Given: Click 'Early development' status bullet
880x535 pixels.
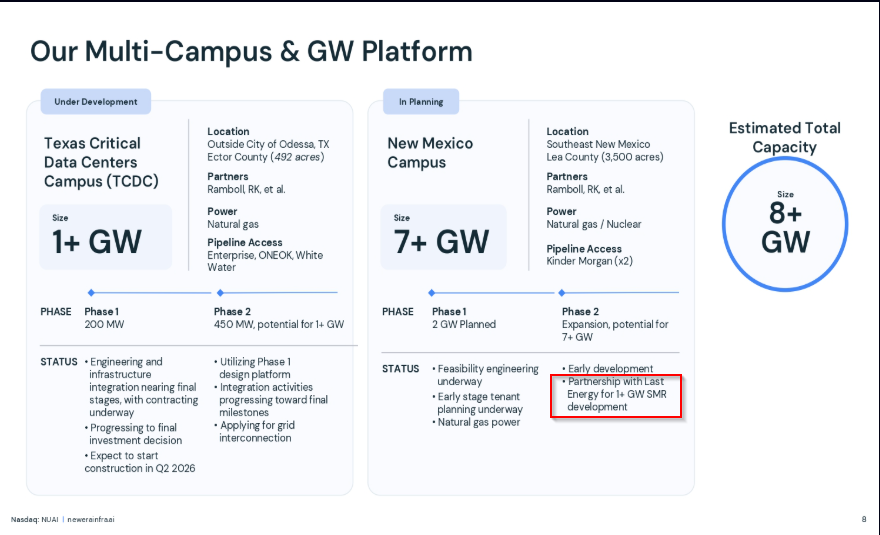Looking at the screenshot, I should (x=608, y=369).
